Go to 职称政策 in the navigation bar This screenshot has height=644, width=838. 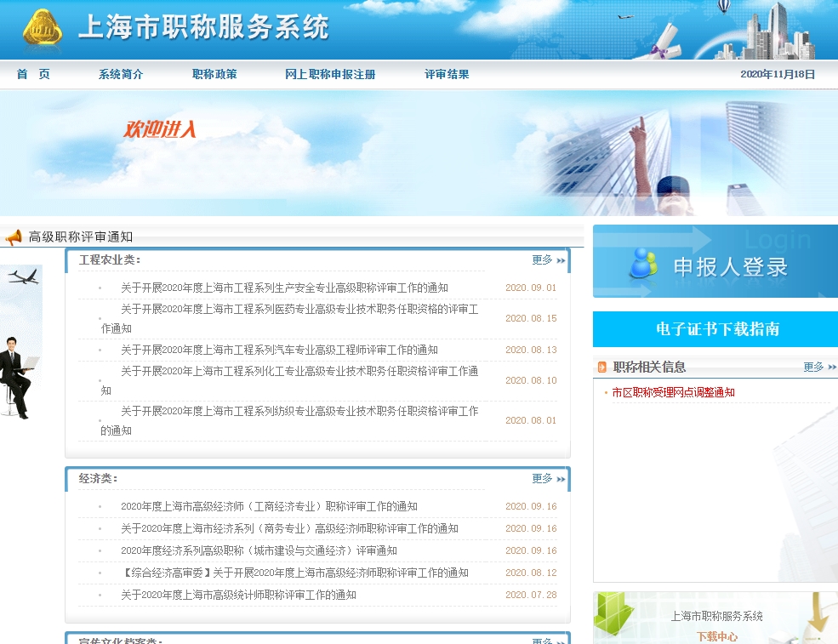(214, 74)
